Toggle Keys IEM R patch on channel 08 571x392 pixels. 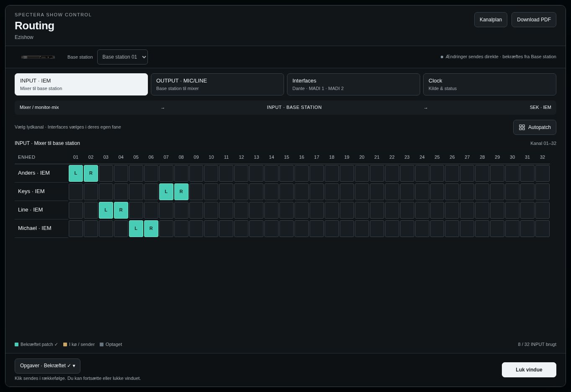pos(181,192)
